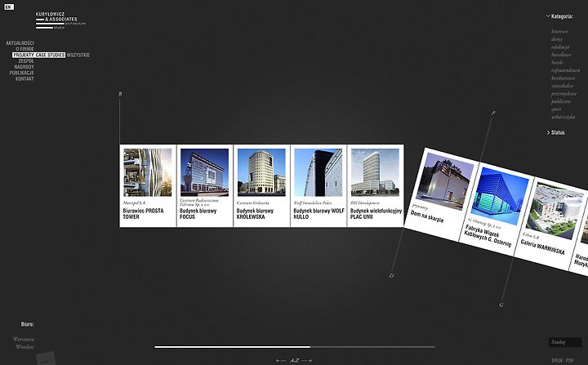
Task: Click the DRUK print link
Action: (557, 360)
